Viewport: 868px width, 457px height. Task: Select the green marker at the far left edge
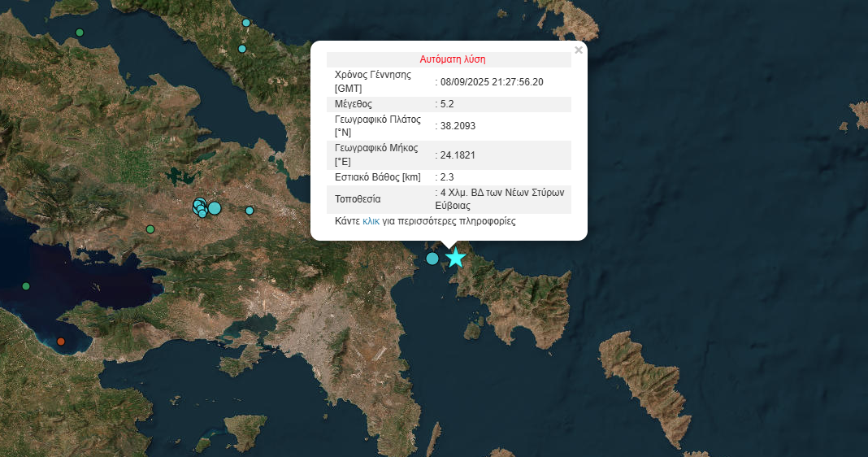[x=26, y=286]
